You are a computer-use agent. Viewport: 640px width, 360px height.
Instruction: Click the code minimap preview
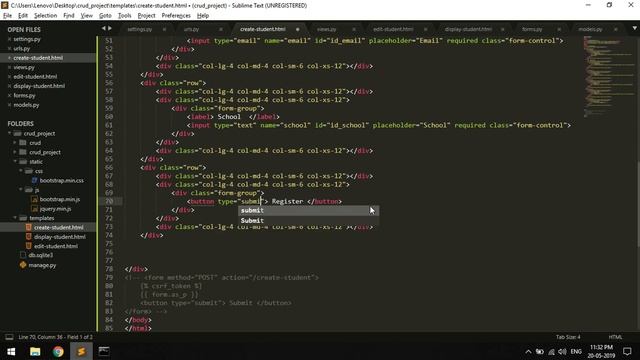click(608, 76)
